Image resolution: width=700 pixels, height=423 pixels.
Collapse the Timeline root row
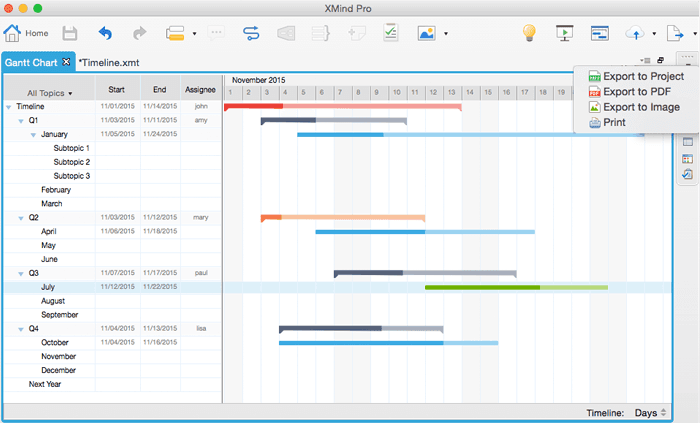pyautogui.click(x=8, y=107)
